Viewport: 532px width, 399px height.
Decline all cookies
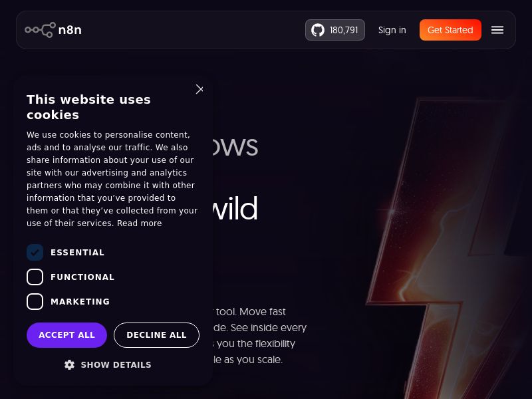[156, 335]
